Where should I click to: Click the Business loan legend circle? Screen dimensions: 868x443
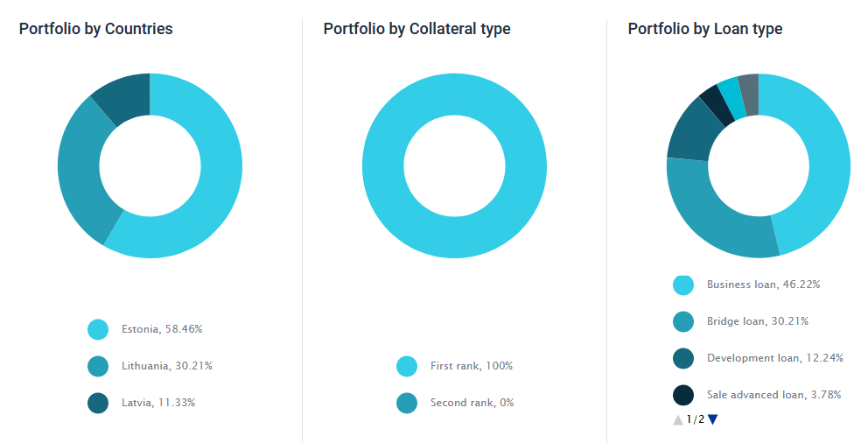(x=683, y=285)
